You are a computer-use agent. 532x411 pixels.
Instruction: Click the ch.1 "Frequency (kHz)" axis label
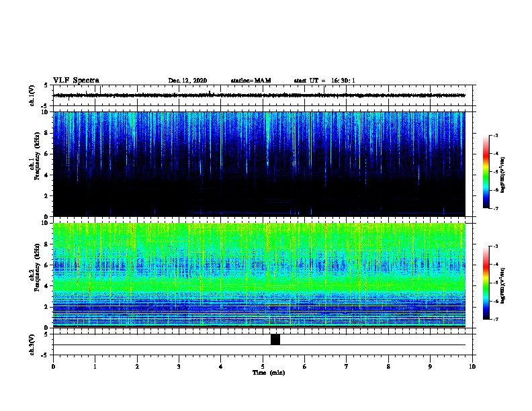click(x=37, y=156)
